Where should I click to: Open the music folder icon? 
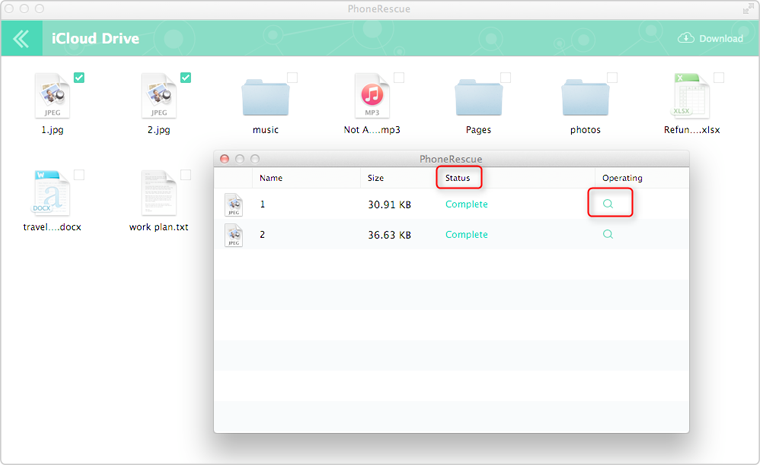pos(265,98)
